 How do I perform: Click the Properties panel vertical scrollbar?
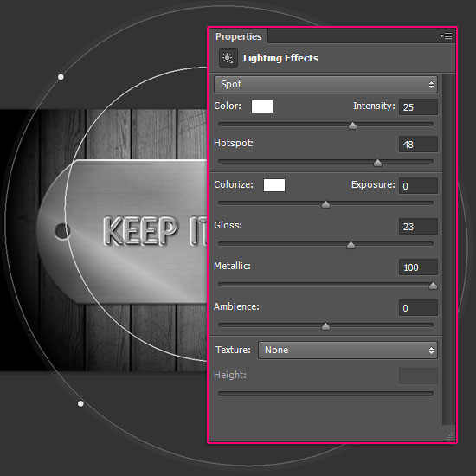tap(448, 249)
